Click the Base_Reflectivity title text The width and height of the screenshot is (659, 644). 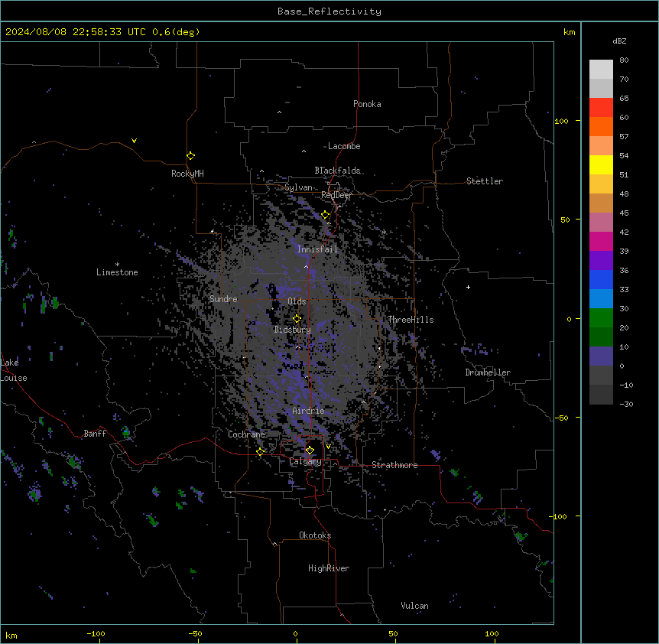(329, 11)
